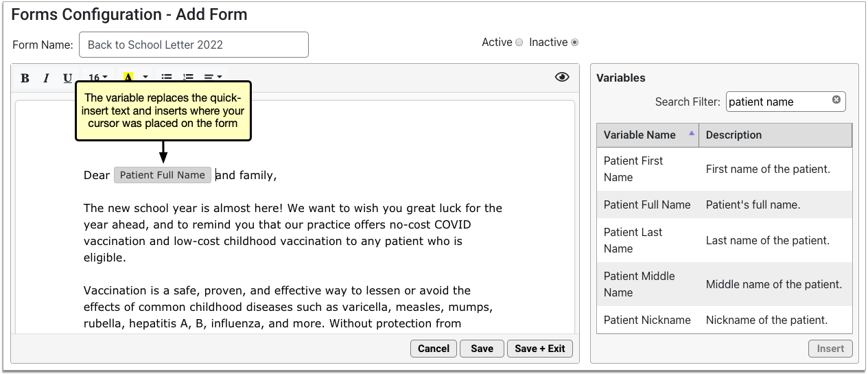Click the Description column header
The height and width of the screenshot is (374, 868).
point(775,135)
